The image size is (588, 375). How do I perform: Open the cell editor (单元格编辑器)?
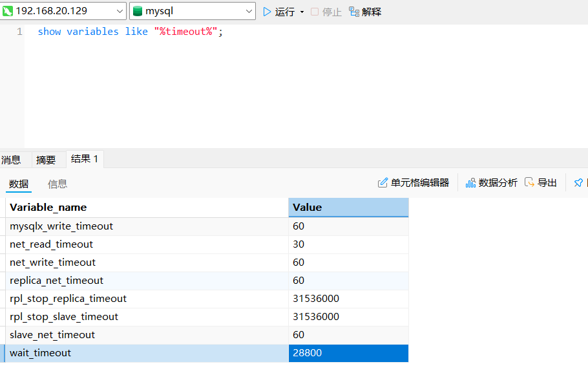point(414,183)
